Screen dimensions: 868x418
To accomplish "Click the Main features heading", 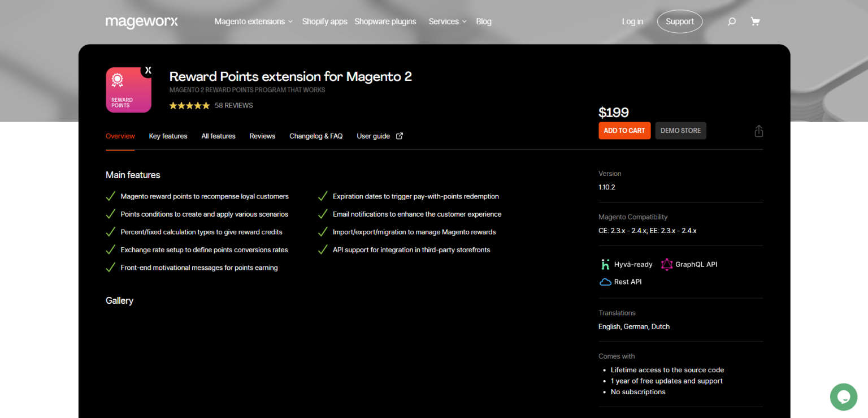I will click(x=133, y=175).
